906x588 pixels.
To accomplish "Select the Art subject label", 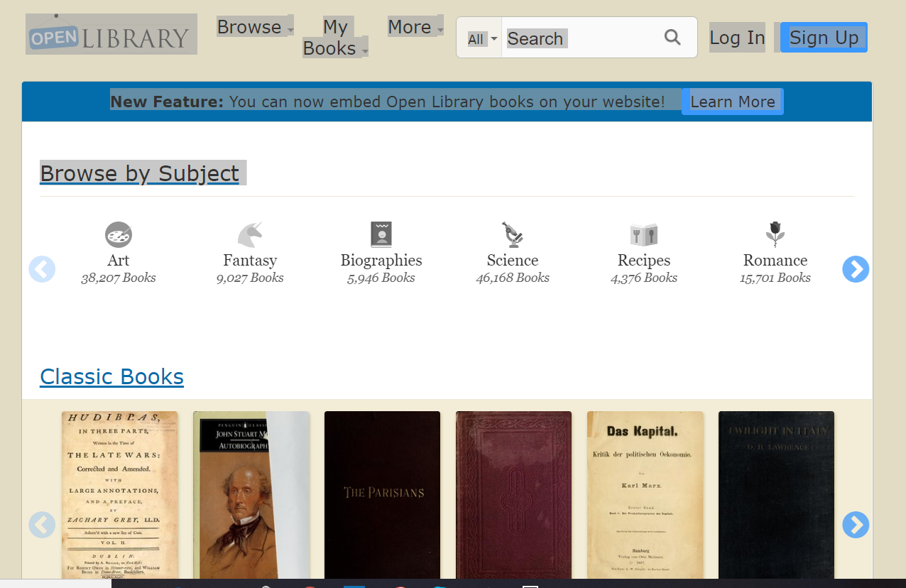I will [x=119, y=260].
